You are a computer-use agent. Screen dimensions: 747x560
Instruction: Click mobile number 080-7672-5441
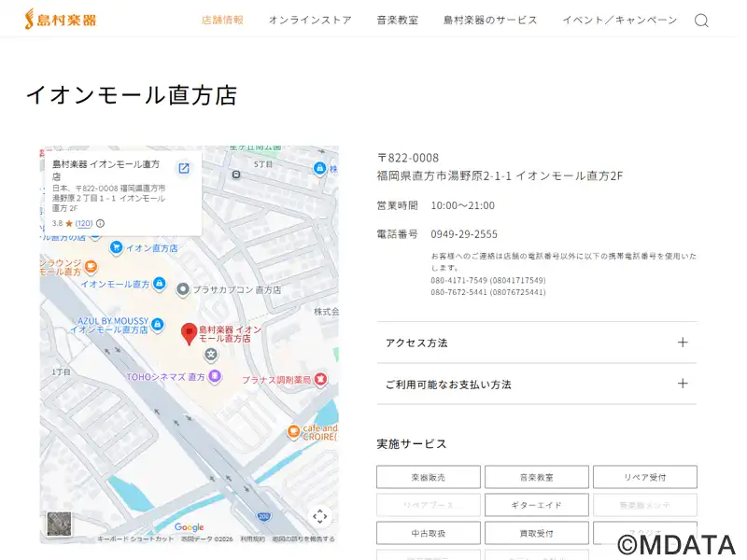pos(488,292)
